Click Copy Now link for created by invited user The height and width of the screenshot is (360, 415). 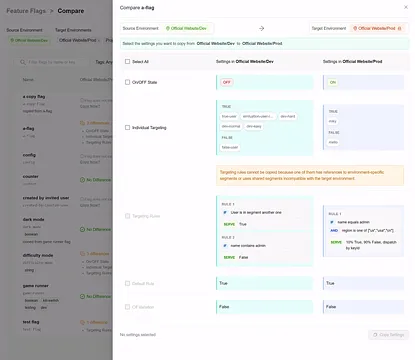[90, 205]
